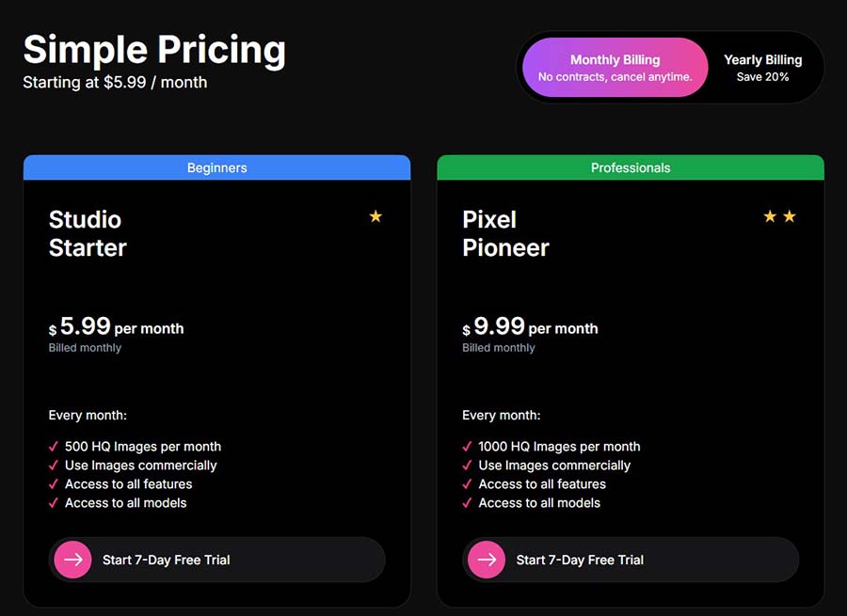This screenshot has height=616, width=847.
Task: Click the pink arrow in Pixel Pioneer trial button
Action: (x=486, y=560)
